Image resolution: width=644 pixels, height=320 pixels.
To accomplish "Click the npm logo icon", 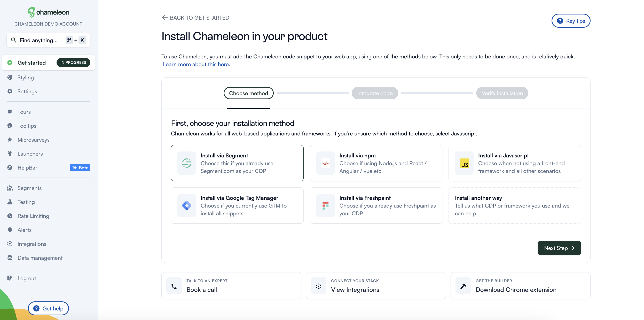I will point(325,163).
